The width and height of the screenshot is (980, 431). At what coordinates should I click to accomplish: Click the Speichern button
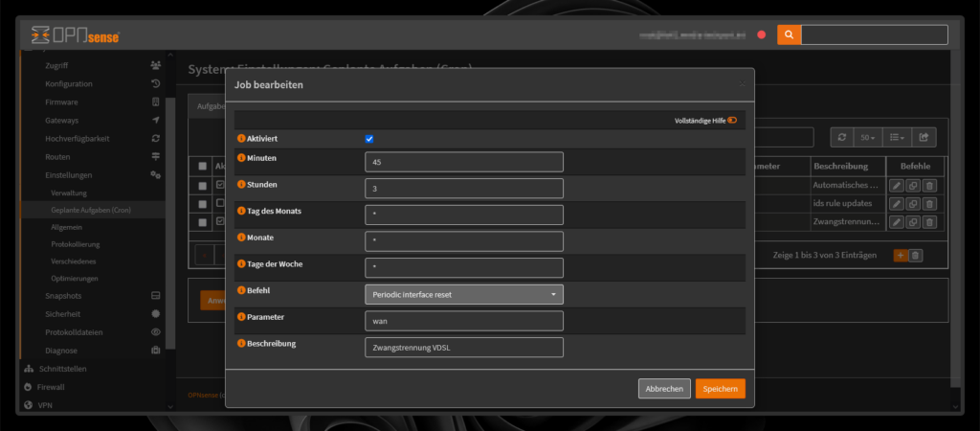click(x=720, y=388)
